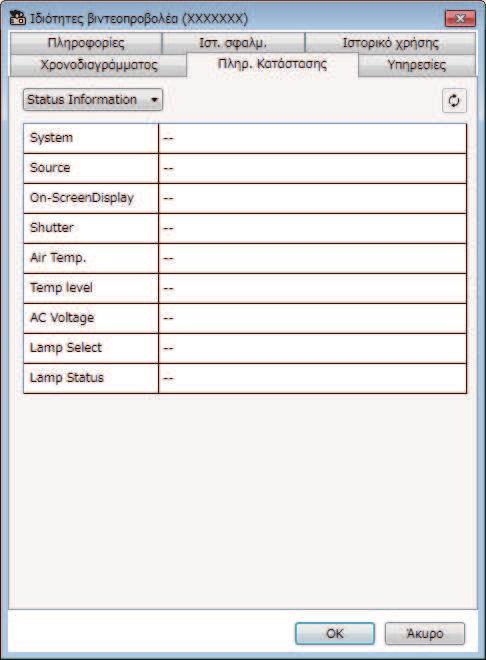Open the Υπηρεσίες tab
The height and width of the screenshot is (660, 486).
(x=417, y=65)
